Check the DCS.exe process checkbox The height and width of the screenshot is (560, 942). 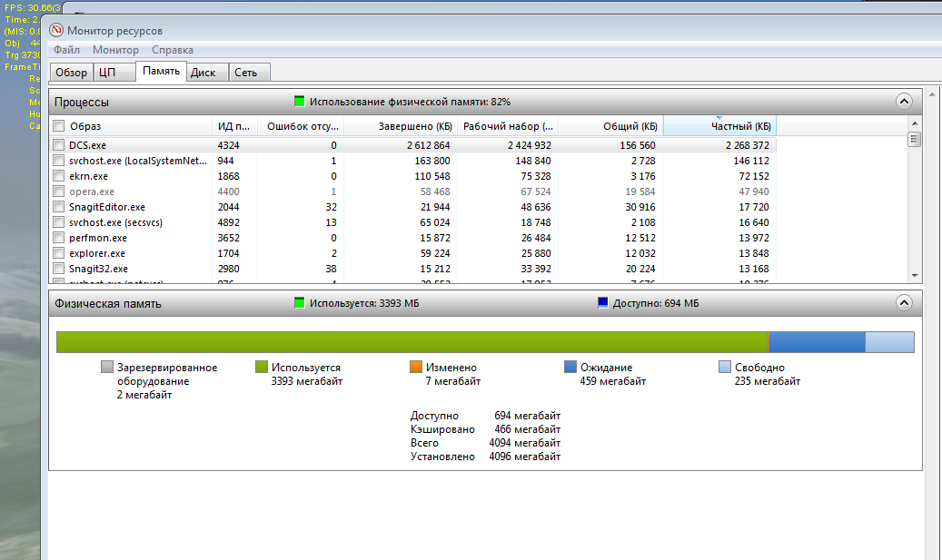(58, 144)
